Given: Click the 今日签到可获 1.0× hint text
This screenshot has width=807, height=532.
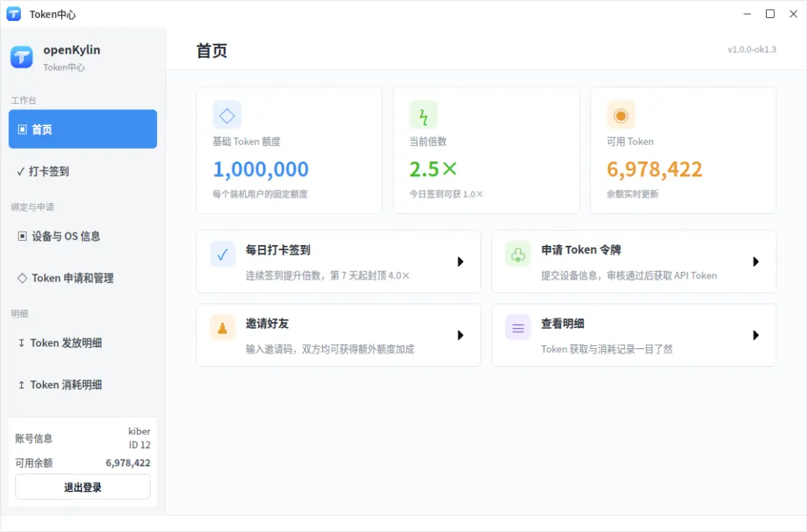Looking at the screenshot, I should point(446,194).
